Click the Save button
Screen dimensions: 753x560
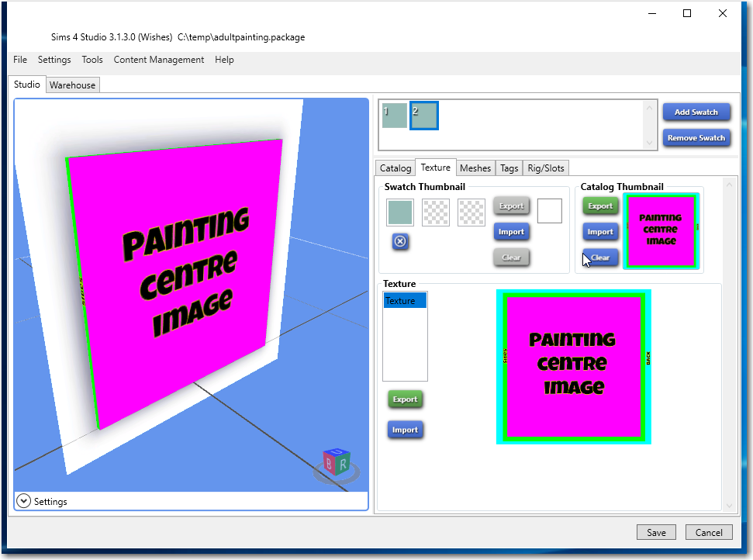click(656, 532)
